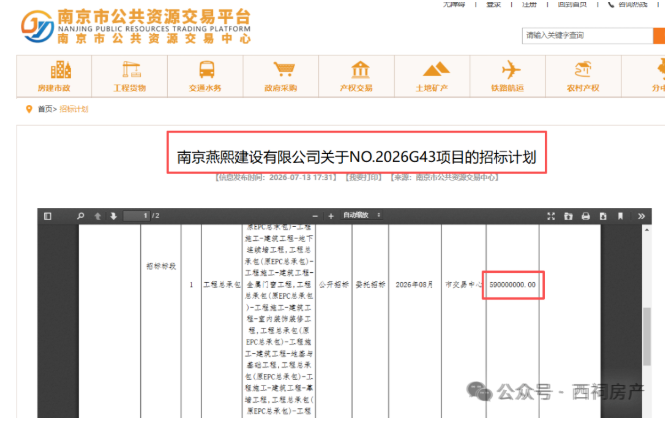Click the keyword search input box

click(587, 36)
